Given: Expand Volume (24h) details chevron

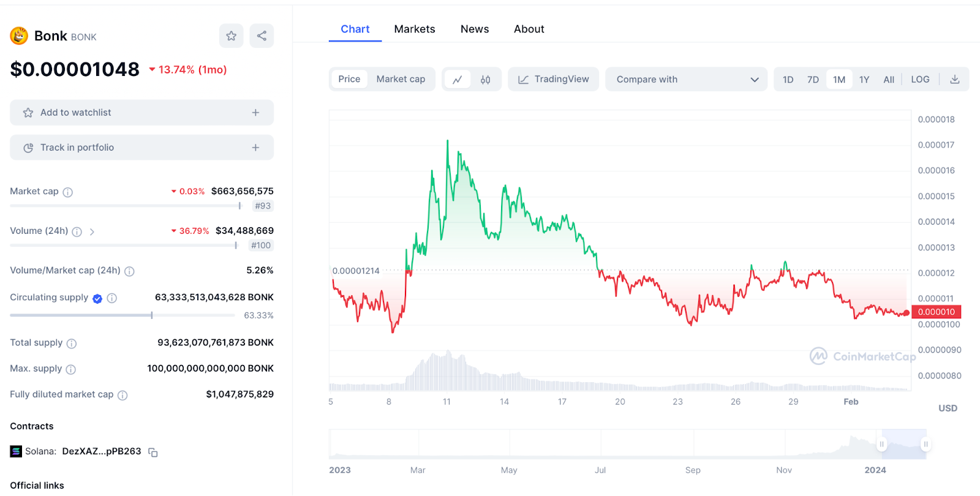Looking at the screenshot, I should pyautogui.click(x=92, y=231).
